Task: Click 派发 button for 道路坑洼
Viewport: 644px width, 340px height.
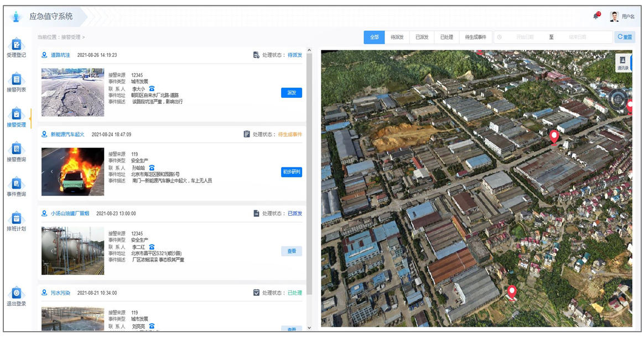Action: click(x=292, y=92)
